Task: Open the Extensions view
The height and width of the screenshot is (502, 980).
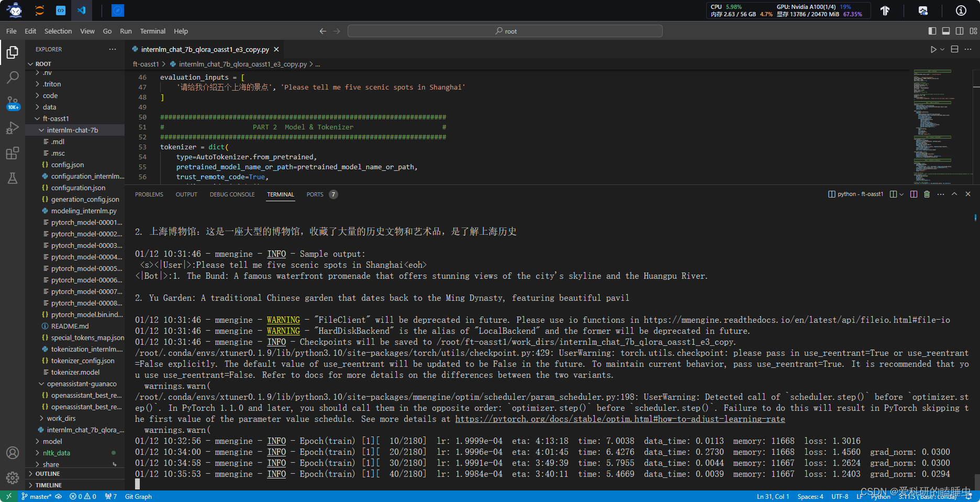Action: 13,153
